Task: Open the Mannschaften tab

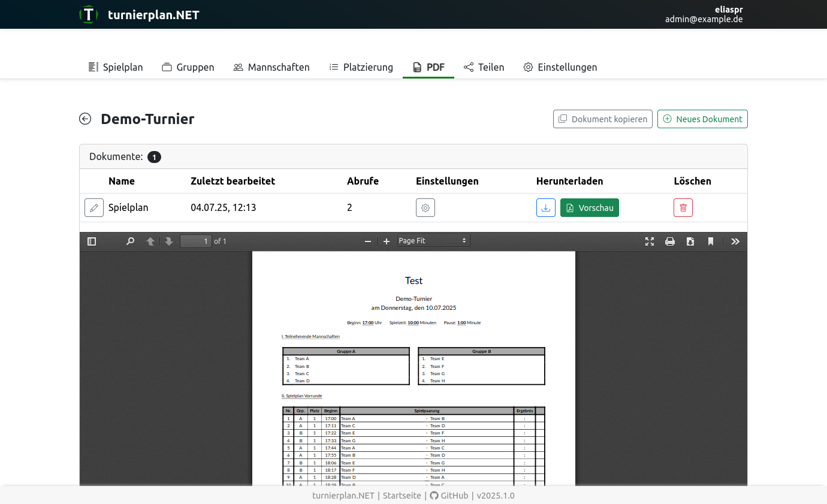Action: (x=271, y=67)
